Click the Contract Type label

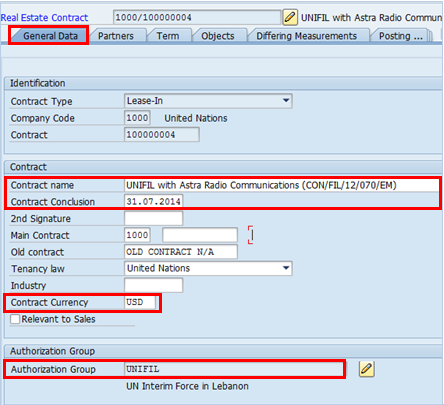(41, 101)
